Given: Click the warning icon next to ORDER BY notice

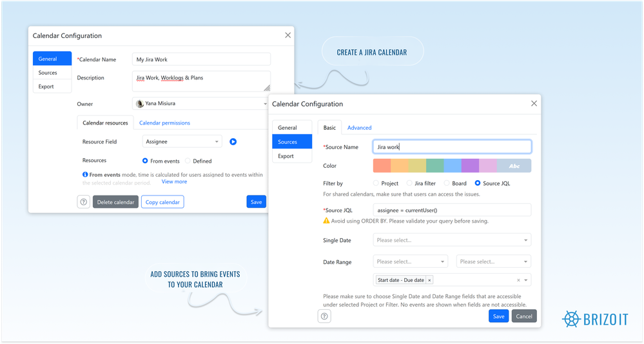Looking at the screenshot, I should pyautogui.click(x=326, y=221).
